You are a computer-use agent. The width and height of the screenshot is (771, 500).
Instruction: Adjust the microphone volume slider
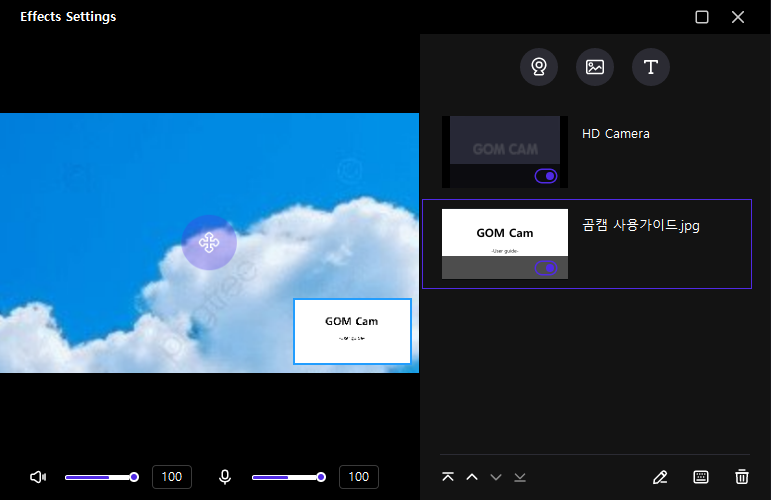[x=287, y=477]
